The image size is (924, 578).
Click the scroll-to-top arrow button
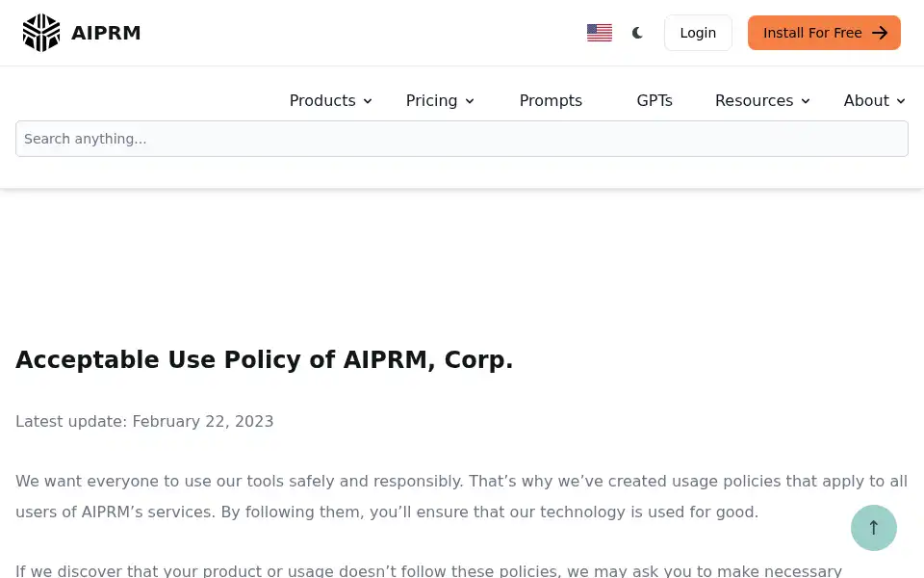coord(873,528)
